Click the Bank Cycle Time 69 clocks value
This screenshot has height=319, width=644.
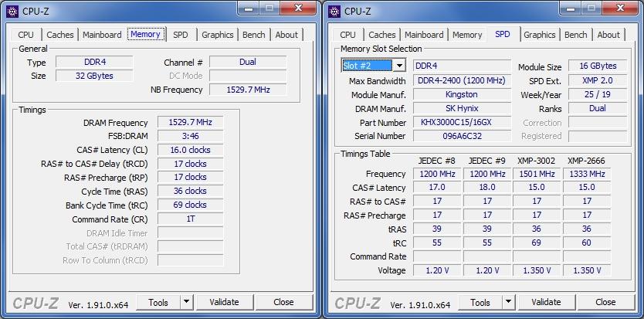[x=191, y=205]
